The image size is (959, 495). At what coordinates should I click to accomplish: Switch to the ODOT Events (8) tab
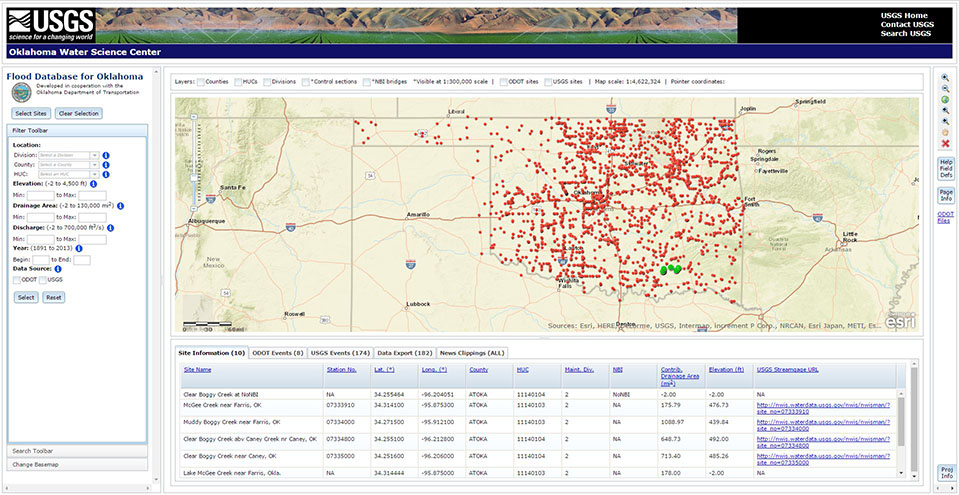coord(278,353)
